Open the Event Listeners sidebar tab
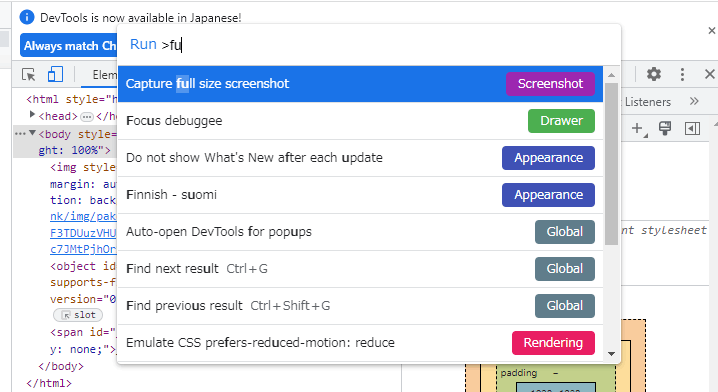This screenshot has height=392, width=718. (647, 102)
